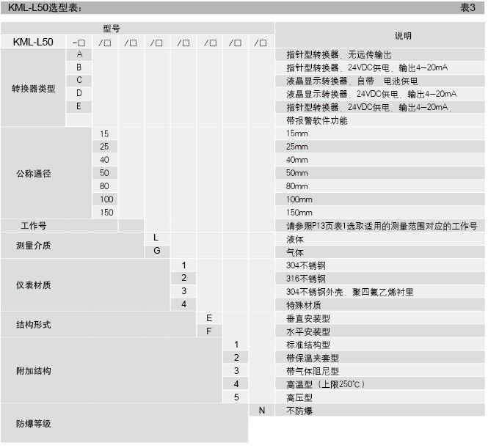Screen dimensions: 488x448
Task: Choose the 垂直安装型 description entry
Action: (310, 319)
